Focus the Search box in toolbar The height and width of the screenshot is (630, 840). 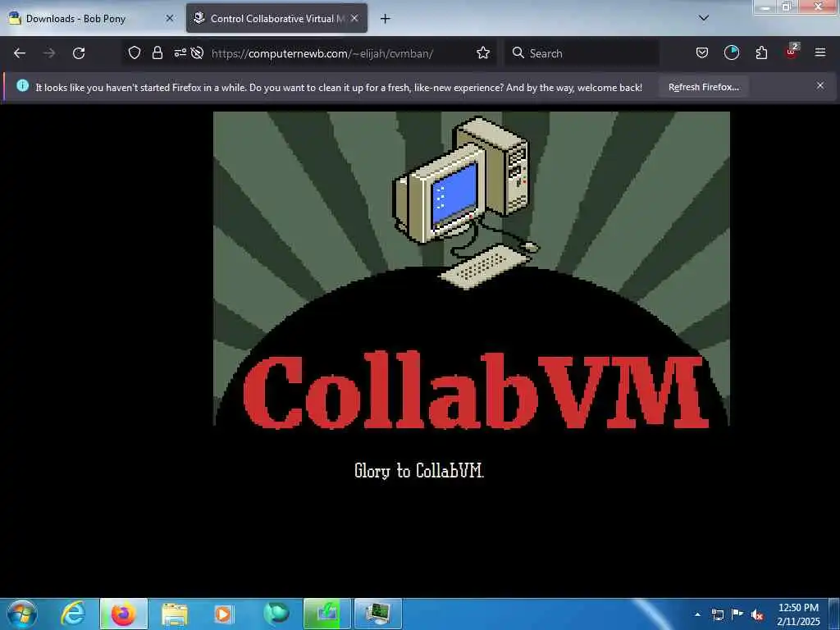click(582, 53)
